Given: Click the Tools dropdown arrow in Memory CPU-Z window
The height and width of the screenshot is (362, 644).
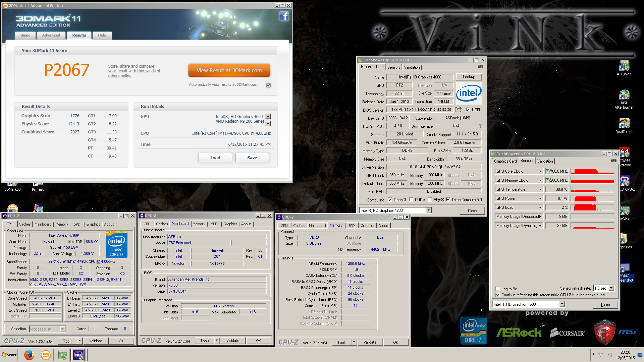Looking at the screenshot, I should pos(354,342).
